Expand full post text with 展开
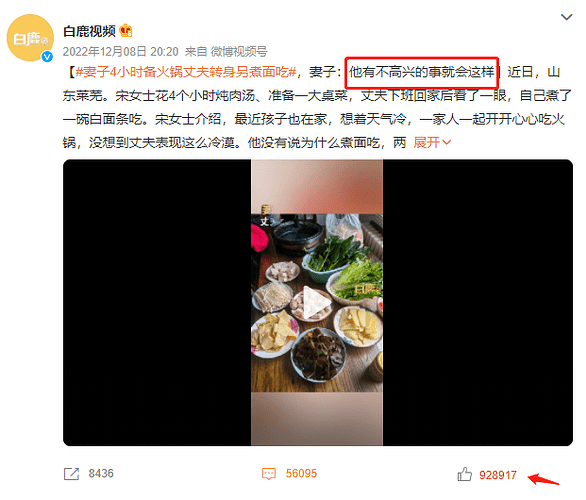This screenshot has height=500, width=586. [432, 142]
